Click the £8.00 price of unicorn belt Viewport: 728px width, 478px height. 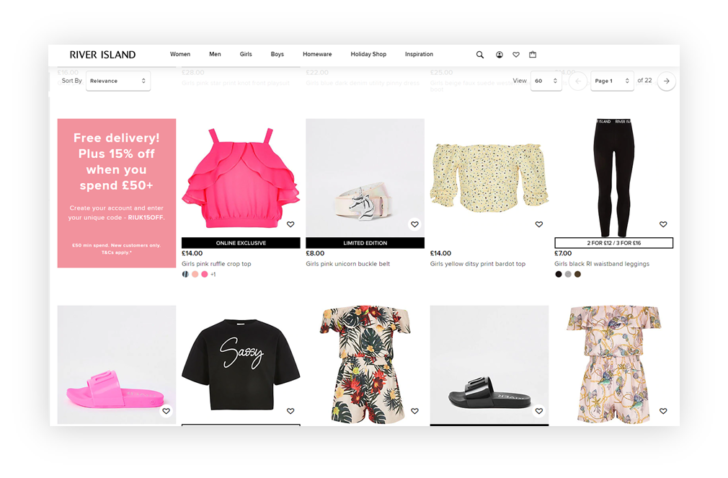315,253
